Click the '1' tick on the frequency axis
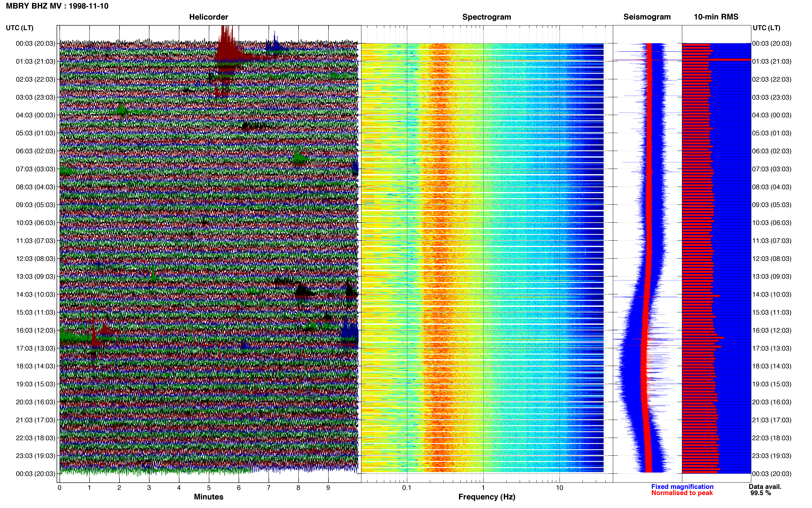The width and height of the screenshot is (812, 508). 483,488
